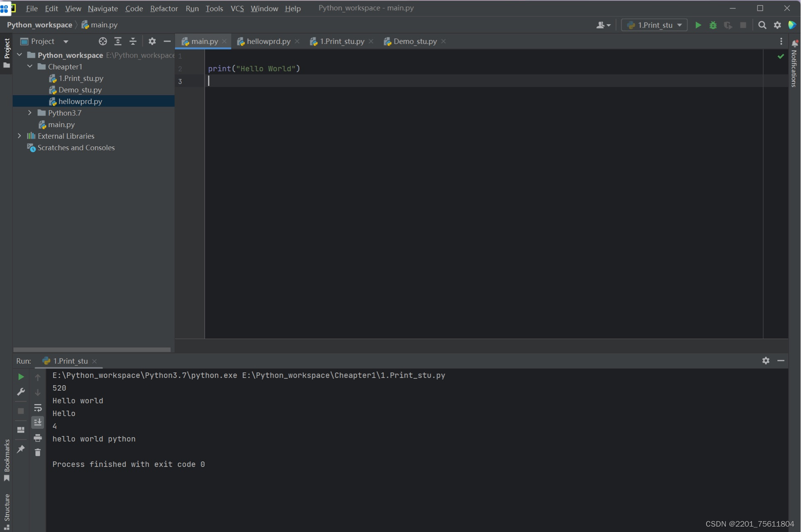Open the VCS menu
Image resolution: width=801 pixels, height=532 pixels.
coord(237,8)
